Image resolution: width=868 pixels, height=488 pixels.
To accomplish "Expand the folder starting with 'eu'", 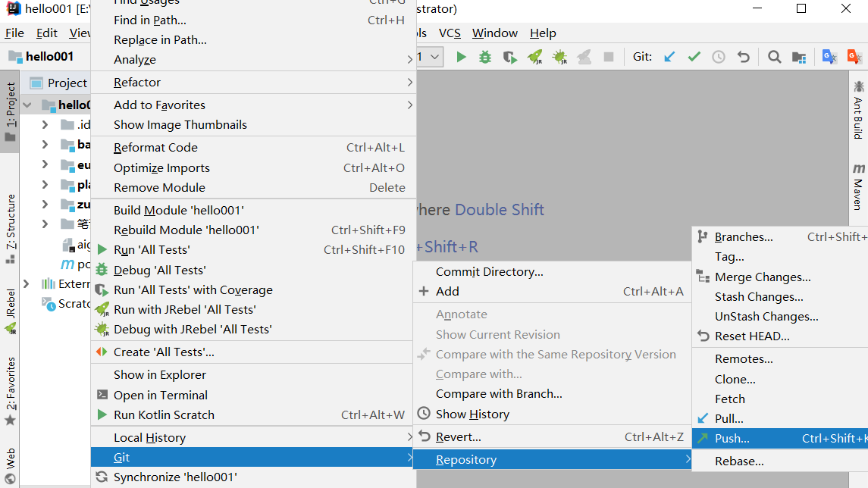I will [x=45, y=164].
